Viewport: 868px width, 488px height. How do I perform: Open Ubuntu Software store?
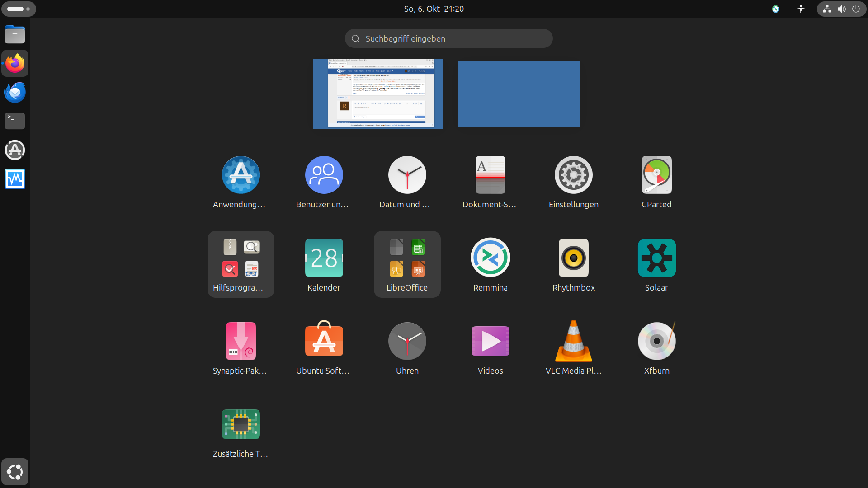324,341
